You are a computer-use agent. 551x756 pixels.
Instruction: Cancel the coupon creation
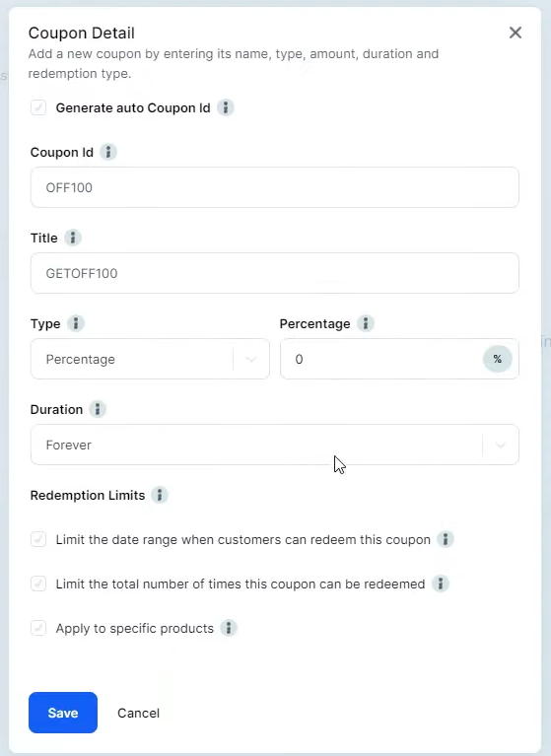click(x=138, y=713)
